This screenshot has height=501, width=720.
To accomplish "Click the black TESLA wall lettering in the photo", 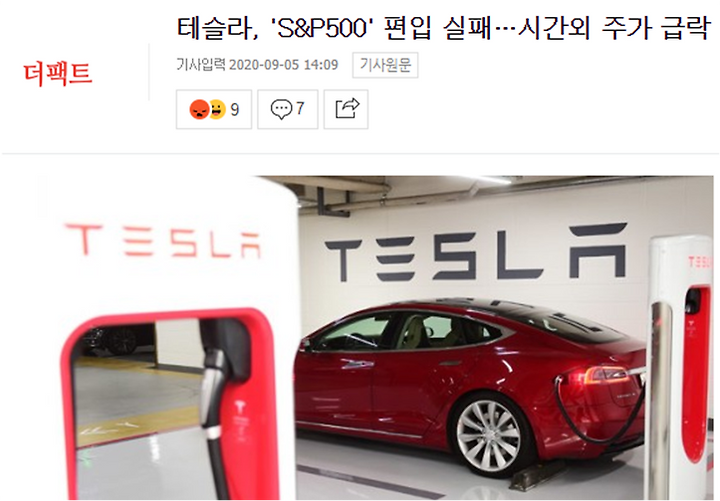I will 476,252.
